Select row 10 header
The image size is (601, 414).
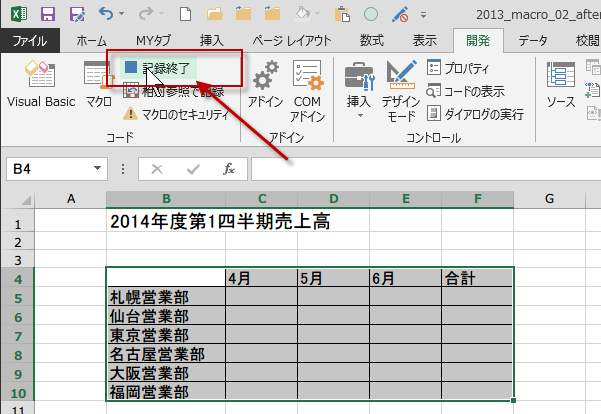point(18,393)
